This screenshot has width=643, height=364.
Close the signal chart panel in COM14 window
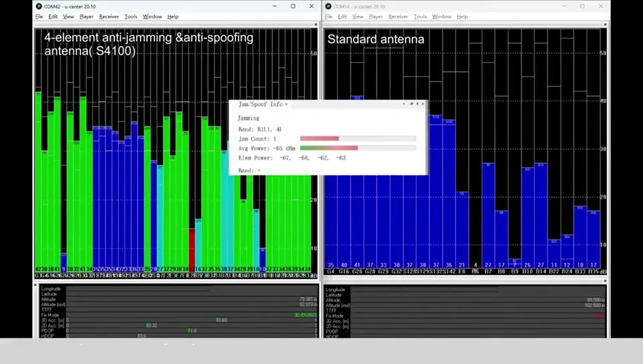point(605,25)
